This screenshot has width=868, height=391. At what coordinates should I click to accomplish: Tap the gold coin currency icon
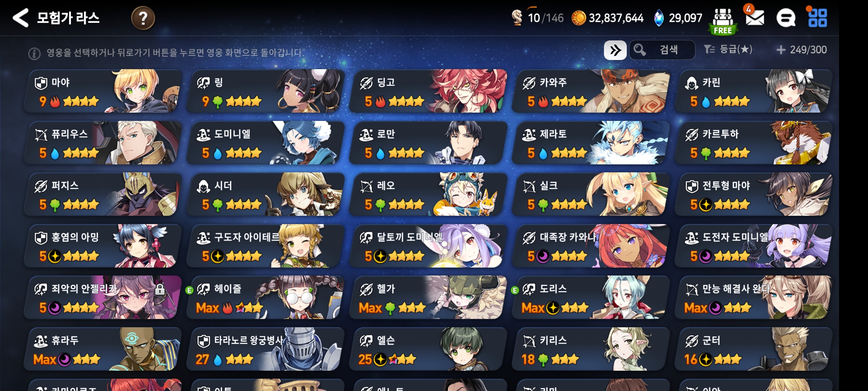tap(579, 18)
